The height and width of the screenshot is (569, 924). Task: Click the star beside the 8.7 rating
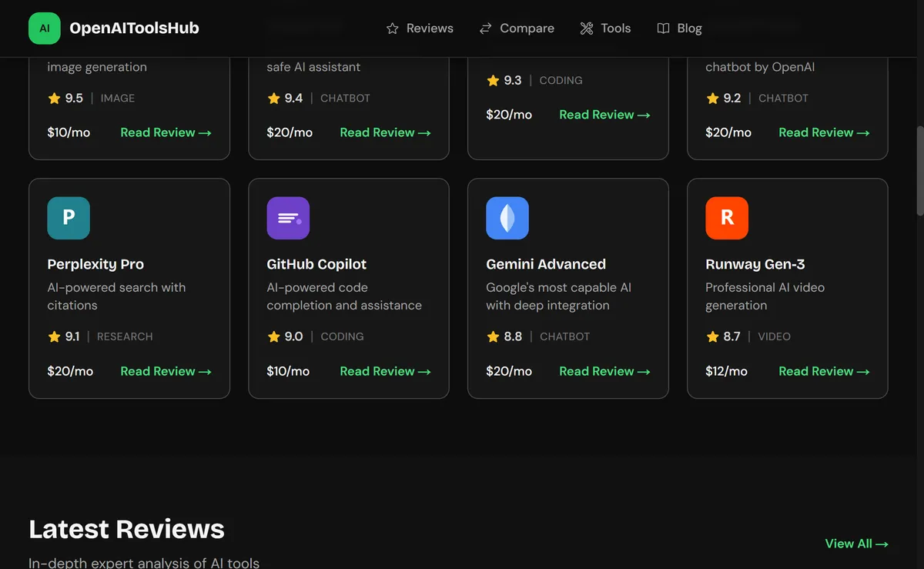click(712, 336)
